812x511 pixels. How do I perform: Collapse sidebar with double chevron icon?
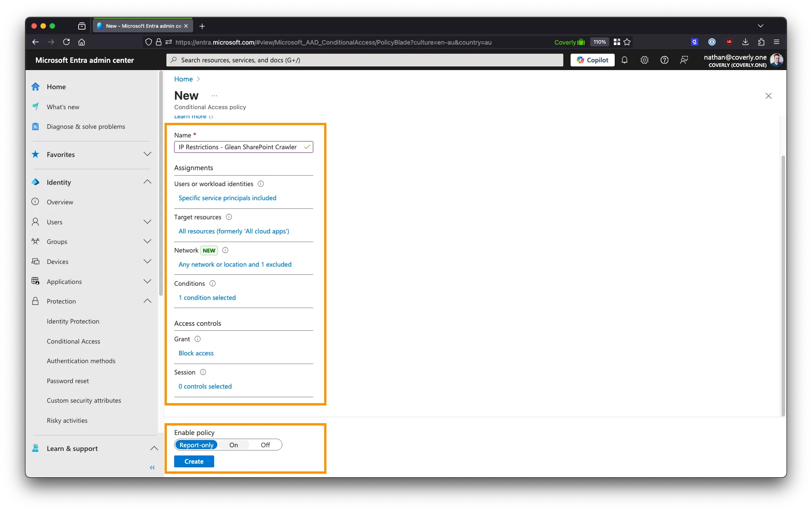[152, 467]
